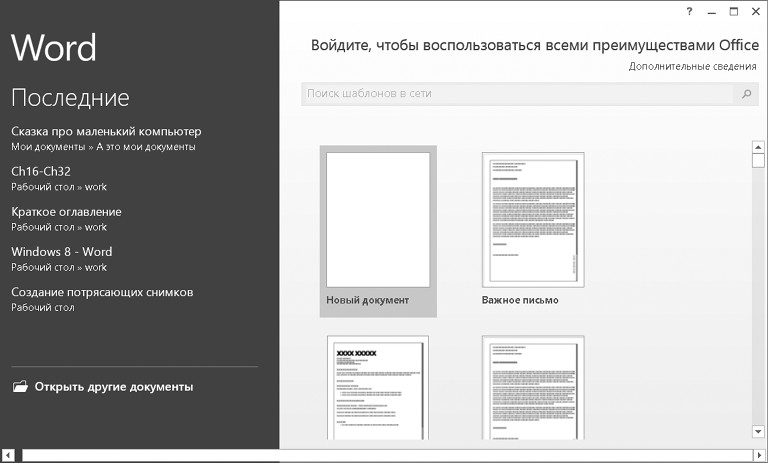The width and height of the screenshot is (768, 463).
Task: Minimize the Word window
Action: point(712,12)
